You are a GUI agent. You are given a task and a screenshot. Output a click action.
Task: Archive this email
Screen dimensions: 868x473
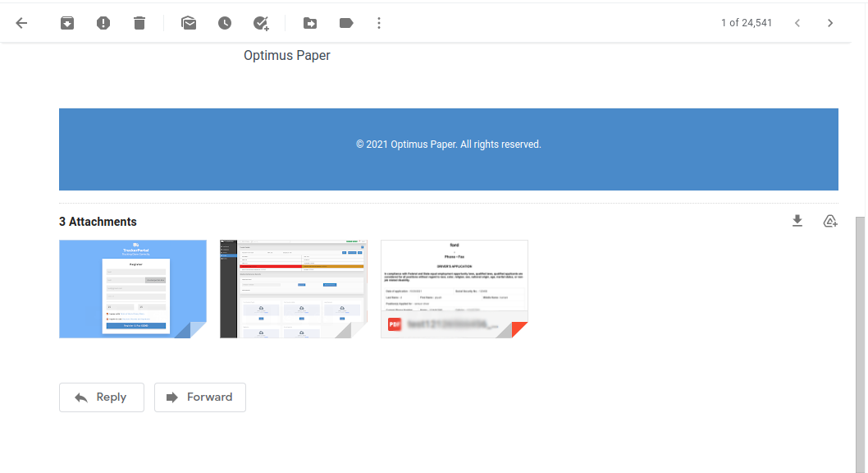67,23
